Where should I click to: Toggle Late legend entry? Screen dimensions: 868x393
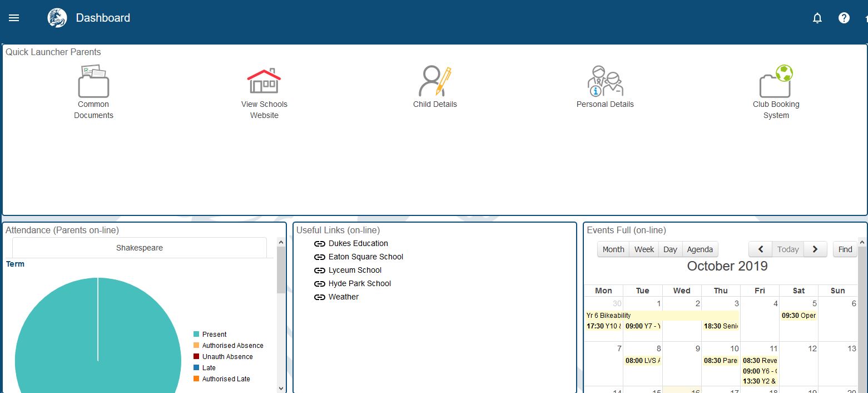(205, 368)
